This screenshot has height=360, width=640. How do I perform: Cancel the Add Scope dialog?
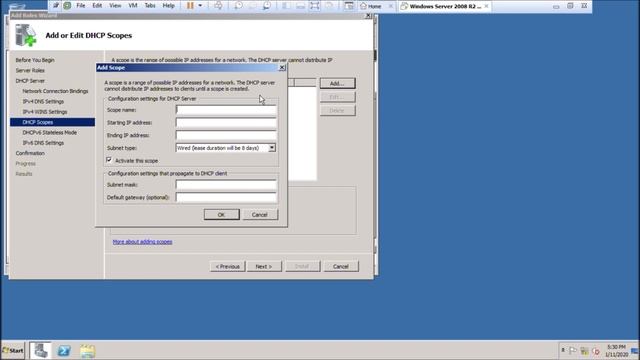pos(260,215)
